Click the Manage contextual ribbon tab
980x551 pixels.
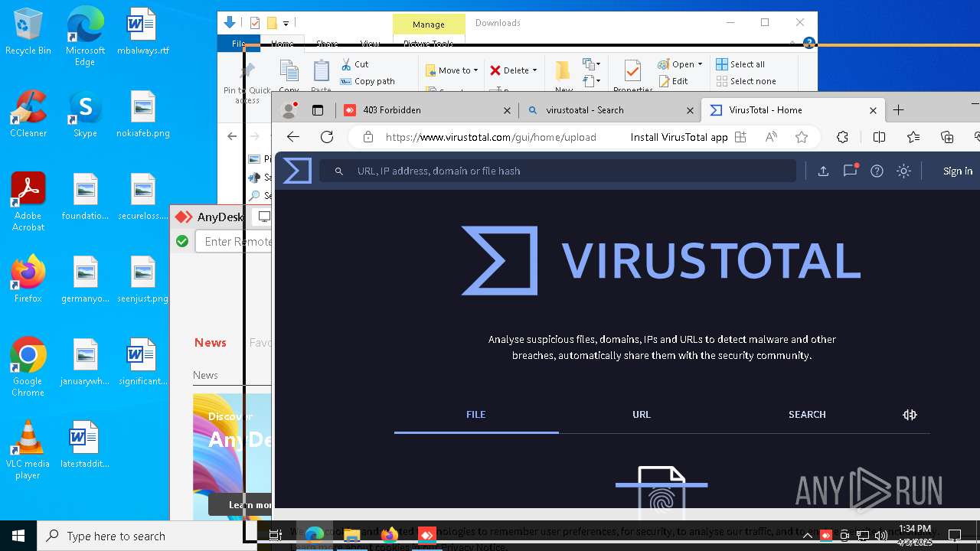click(x=429, y=24)
